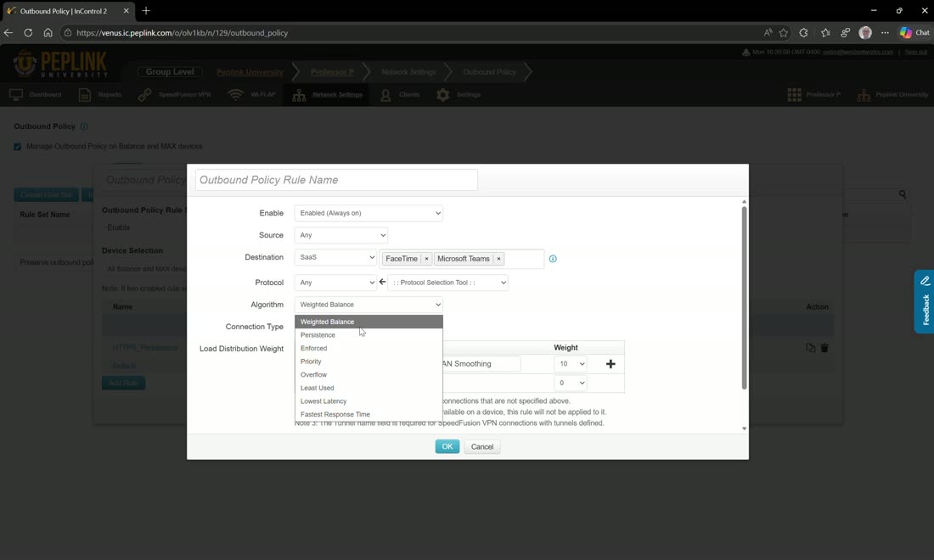Click the browser home icon

click(x=48, y=33)
